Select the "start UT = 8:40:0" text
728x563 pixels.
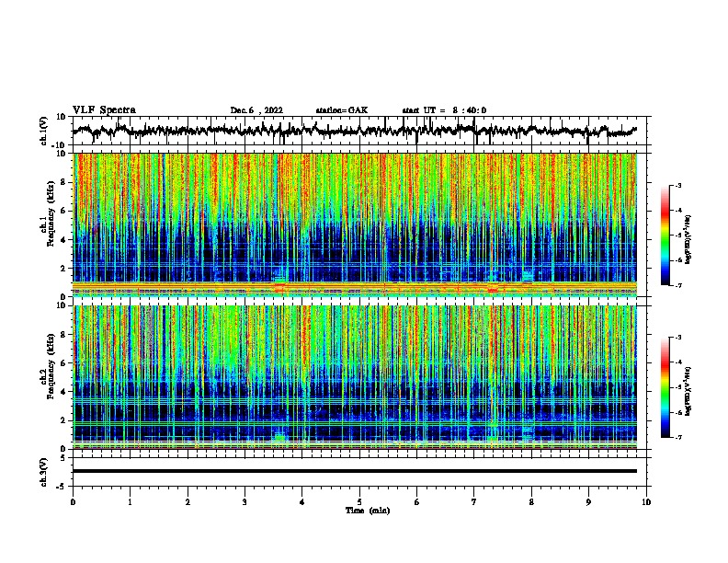(444, 110)
